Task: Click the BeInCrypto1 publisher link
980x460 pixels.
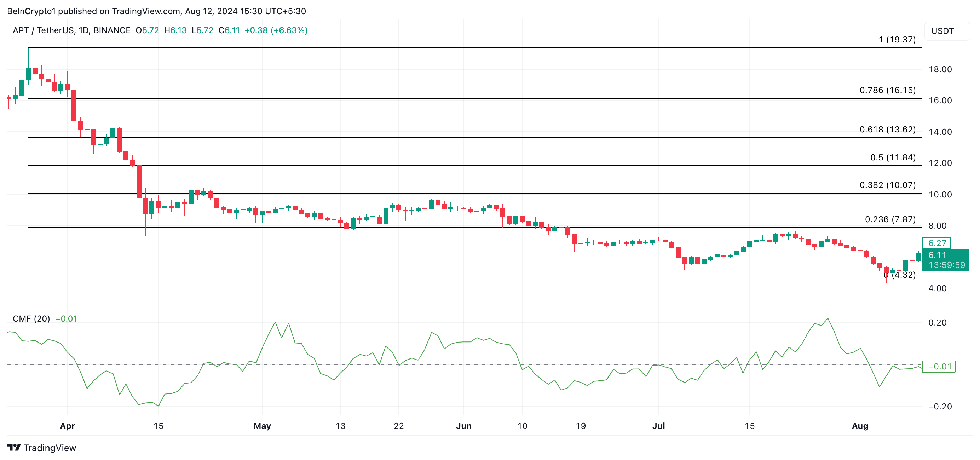Action: coord(30,11)
